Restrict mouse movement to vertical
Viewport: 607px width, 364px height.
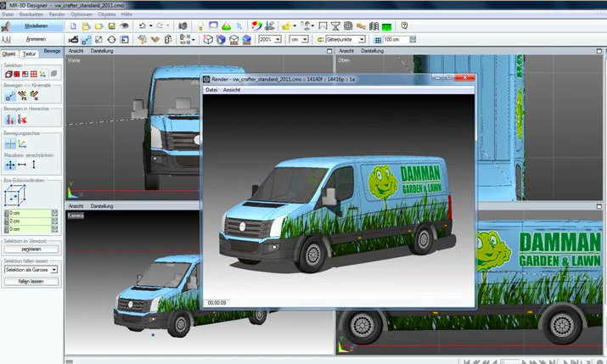tap(34, 165)
